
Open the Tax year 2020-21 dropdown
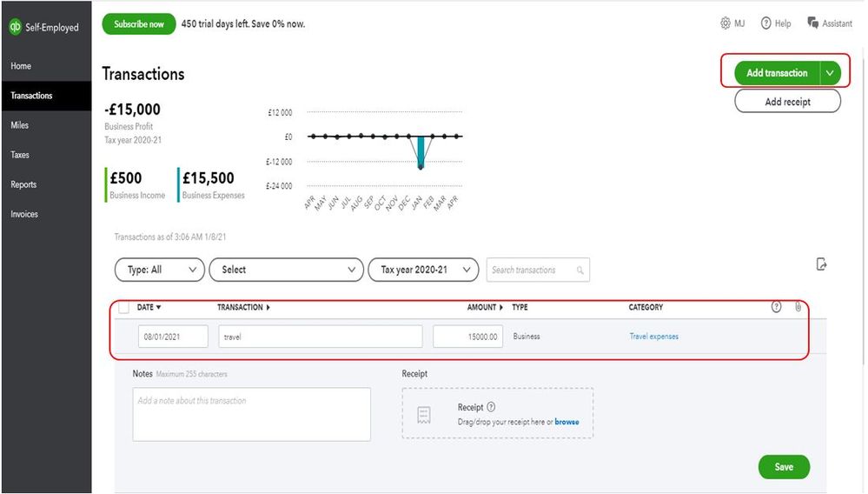coord(423,270)
